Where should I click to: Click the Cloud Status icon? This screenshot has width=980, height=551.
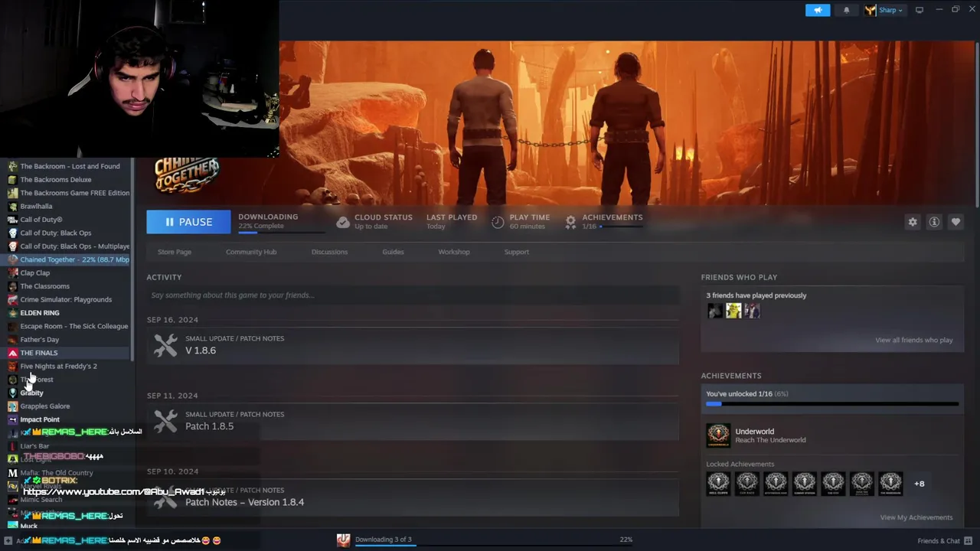(343, 222)
